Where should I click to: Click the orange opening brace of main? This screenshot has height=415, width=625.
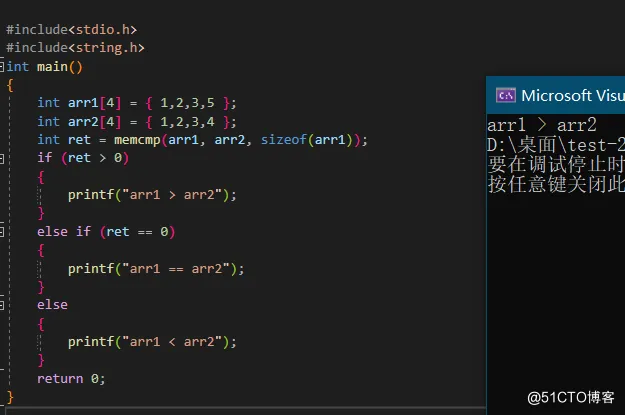point(10,85)
